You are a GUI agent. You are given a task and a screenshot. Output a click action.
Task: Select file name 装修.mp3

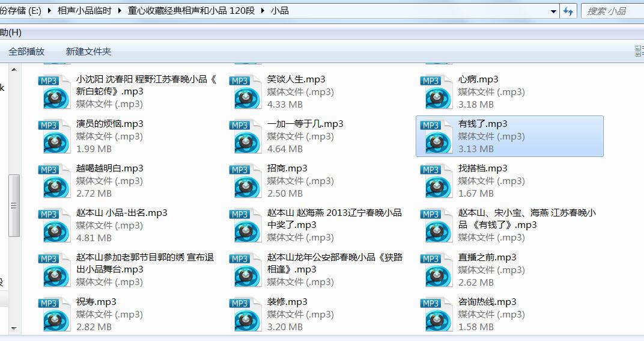[287, 302]
